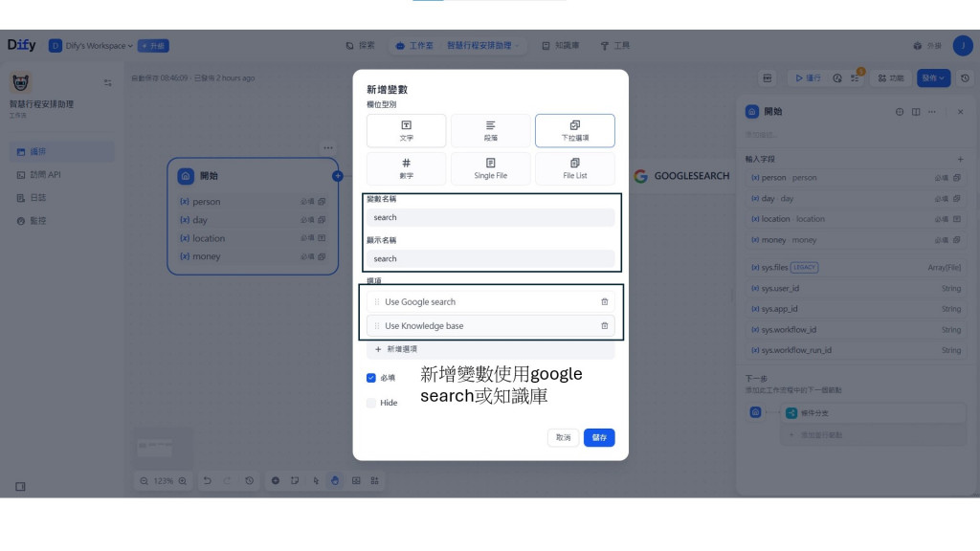Click the 升級 upgrade button
Image resolution: width=980 pixels, height=551 pixels.
pyautogui.click(x=153, y=46)
